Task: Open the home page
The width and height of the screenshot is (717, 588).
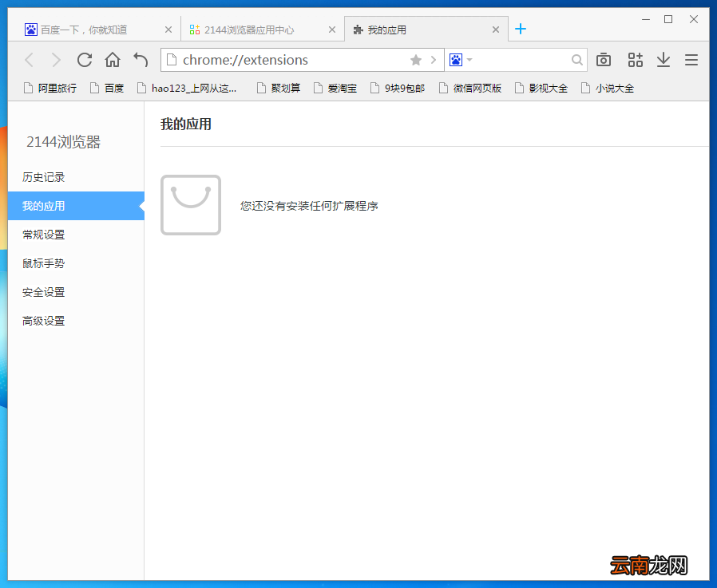Action: click(x=113, y=60)
